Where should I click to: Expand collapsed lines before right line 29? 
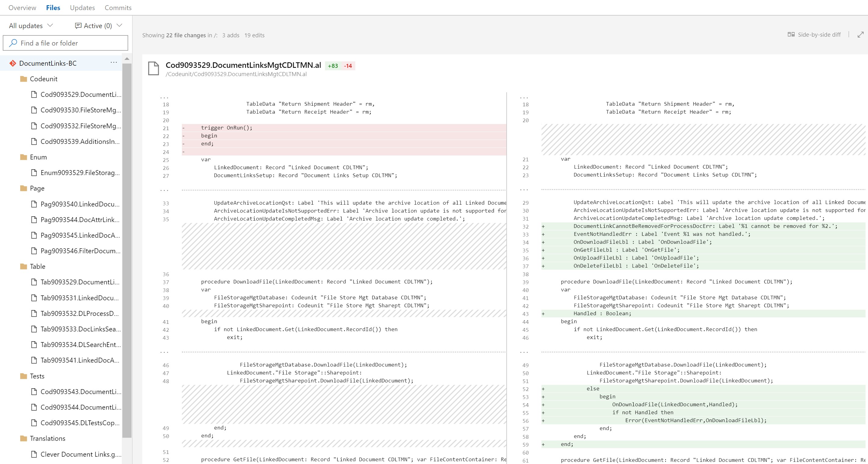pyautogui.click(x=524, y=189)
